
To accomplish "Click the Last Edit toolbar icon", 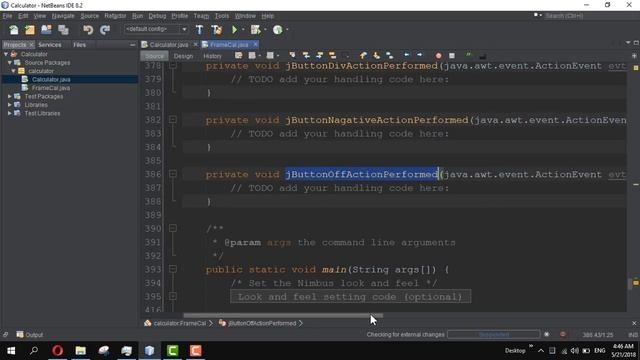I will tap(238, 55).
